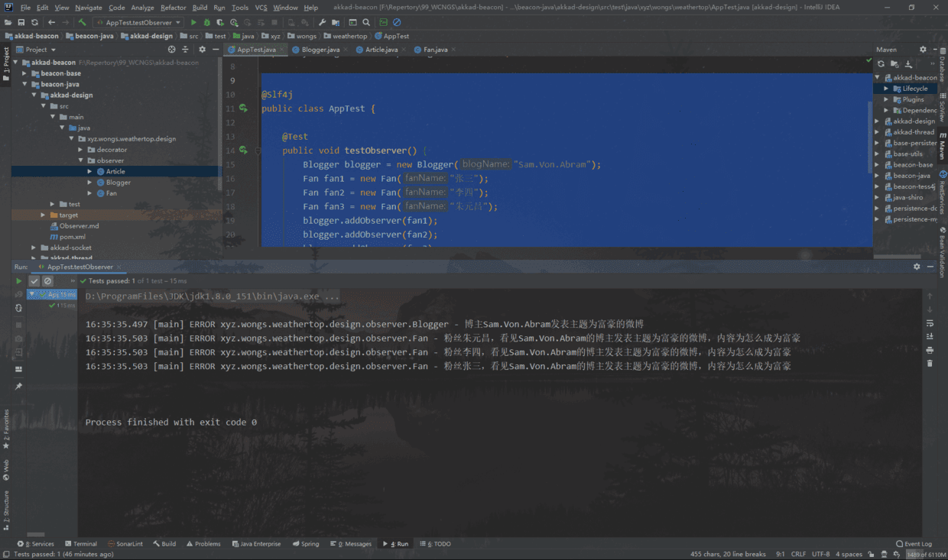Expand Lifecycle node in Maven panel

point(887,89)
